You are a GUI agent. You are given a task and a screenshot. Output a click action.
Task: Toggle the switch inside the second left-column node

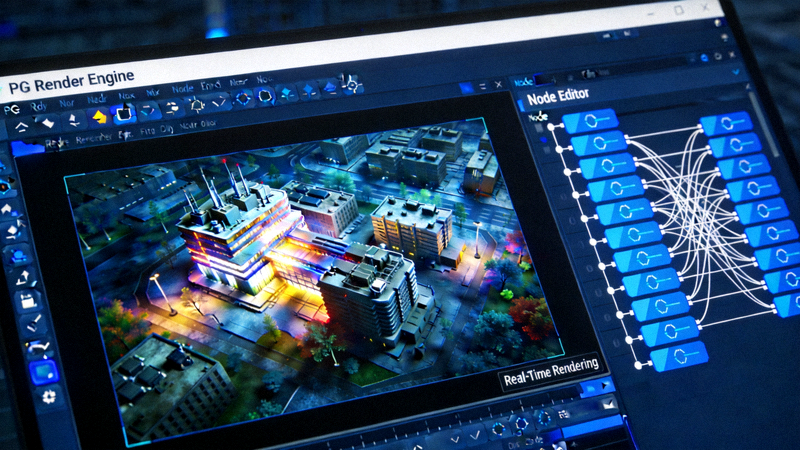604,143
